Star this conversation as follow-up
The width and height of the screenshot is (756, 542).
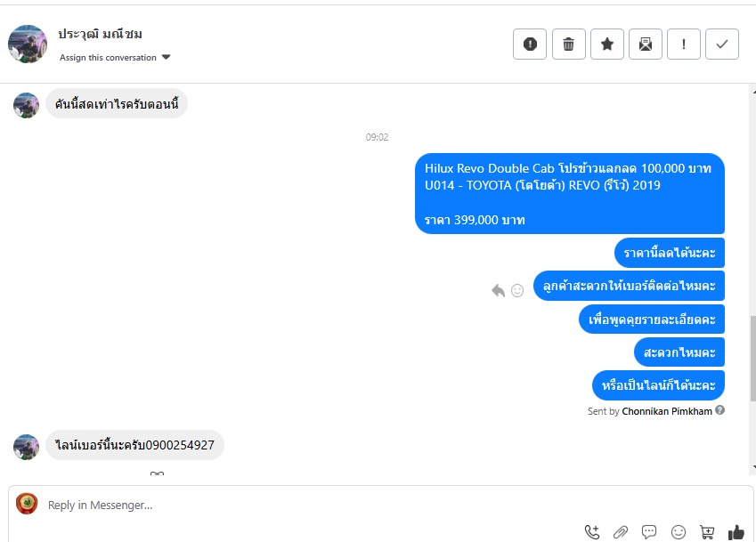(607, 44)
